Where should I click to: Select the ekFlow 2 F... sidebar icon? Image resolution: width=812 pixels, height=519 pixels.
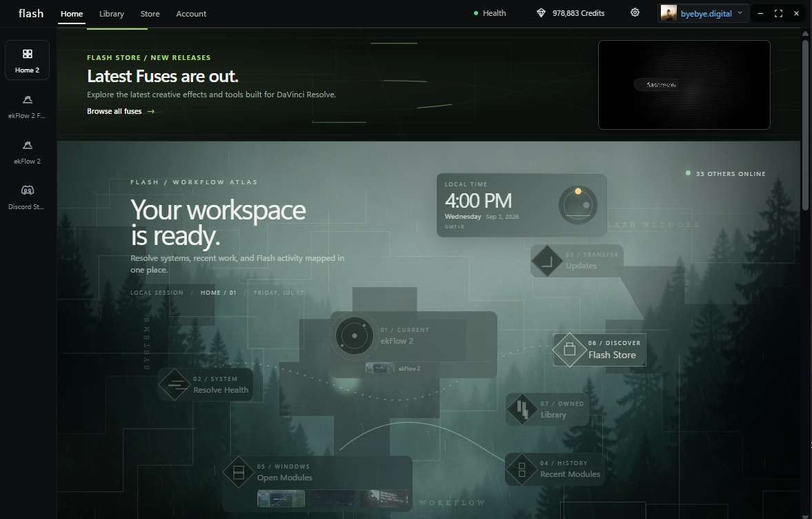pyautogui.click(x=28, y=99)
